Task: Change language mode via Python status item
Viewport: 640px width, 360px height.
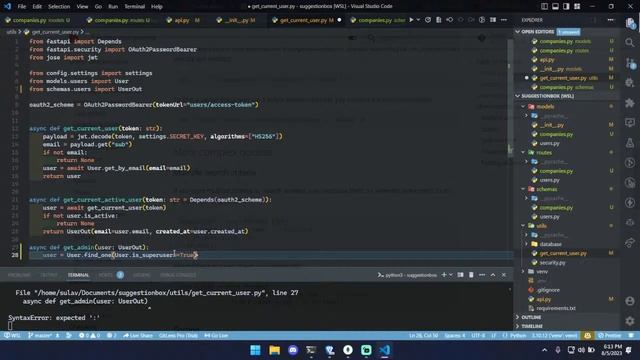Action: (x=518, y=336)
